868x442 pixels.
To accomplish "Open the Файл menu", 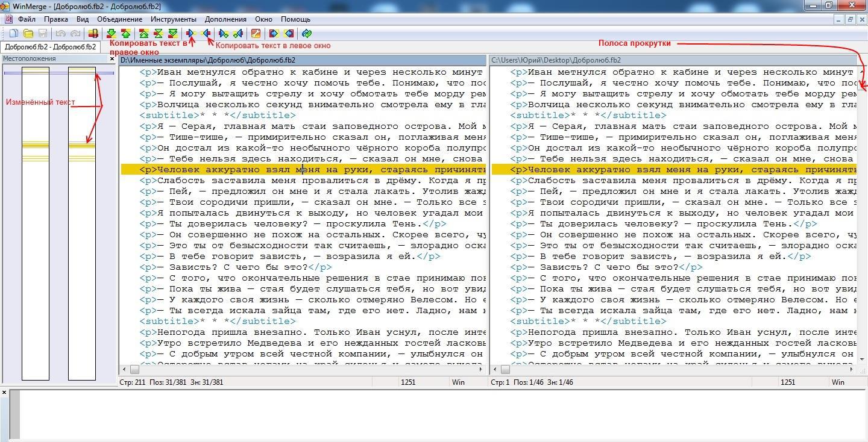I will click(x=27, y=19).
